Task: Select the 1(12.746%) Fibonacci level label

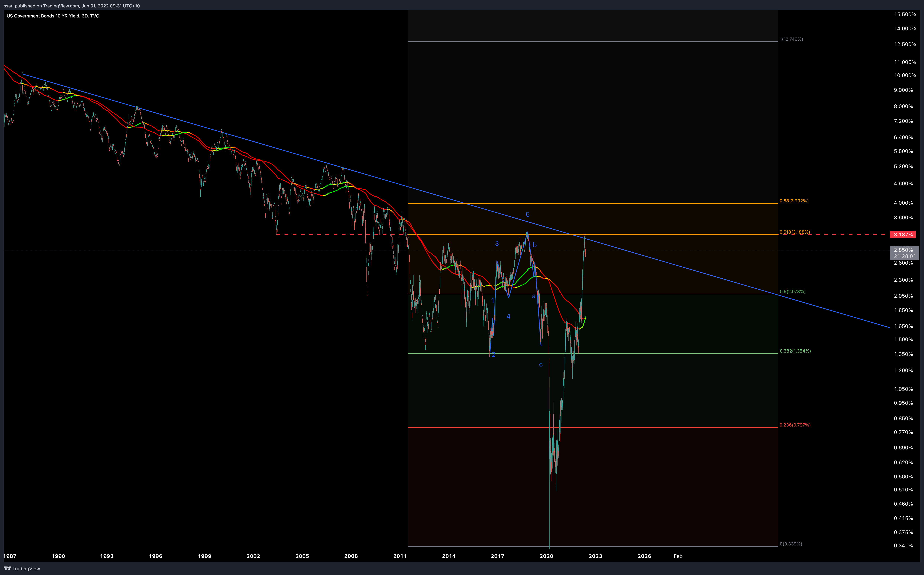Action: (x=791, y=39)
